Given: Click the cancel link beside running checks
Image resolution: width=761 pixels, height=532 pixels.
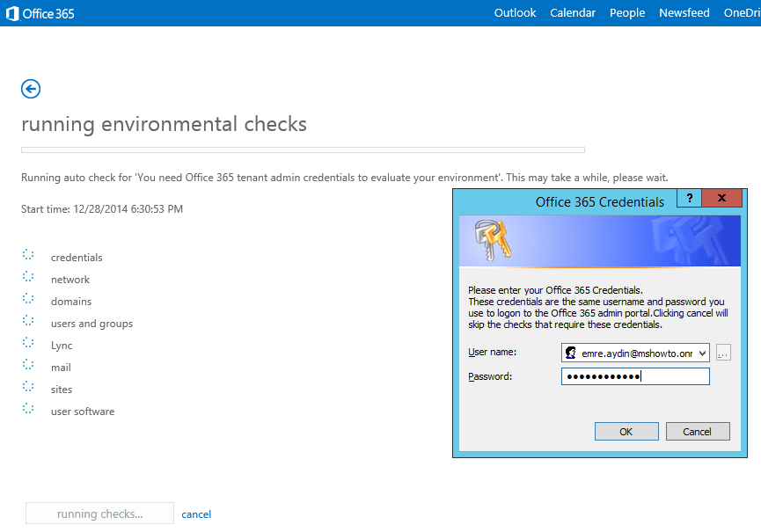Looking at the screenshot, I should (x=196, y=514).
